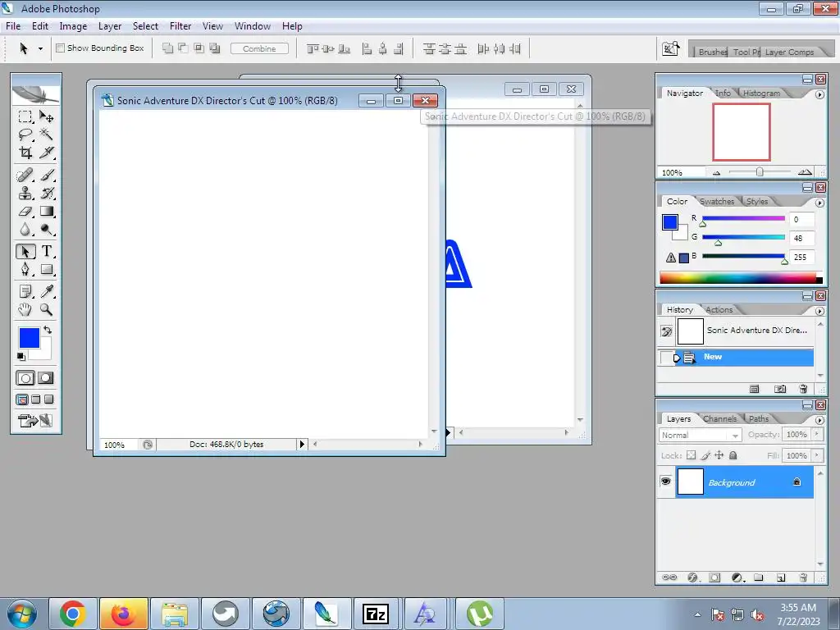Image resolution: width=840 pixels, height=630 pixels.
Task: Select the Rectangular Marquee tool
Action: point(25,116)
